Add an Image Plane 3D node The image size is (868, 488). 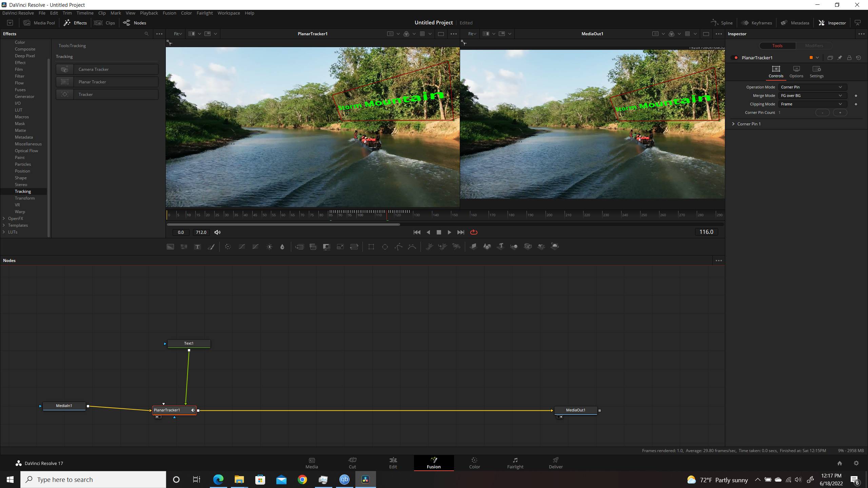(473, 247)
